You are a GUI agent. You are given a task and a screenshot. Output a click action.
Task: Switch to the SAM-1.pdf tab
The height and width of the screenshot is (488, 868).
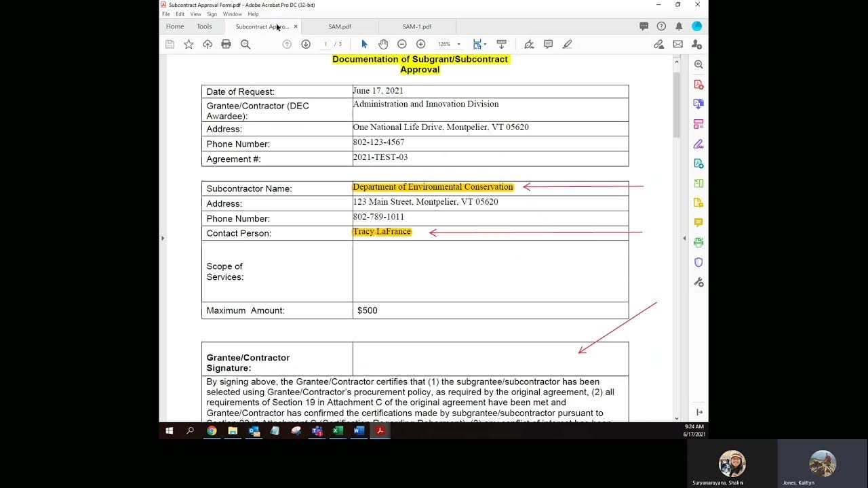[x=417, y=26]
